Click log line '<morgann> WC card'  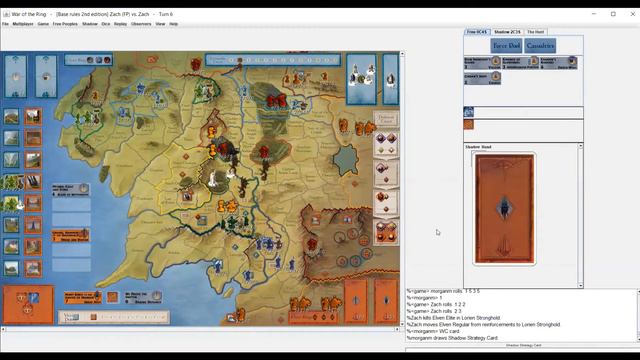(433, 331)
